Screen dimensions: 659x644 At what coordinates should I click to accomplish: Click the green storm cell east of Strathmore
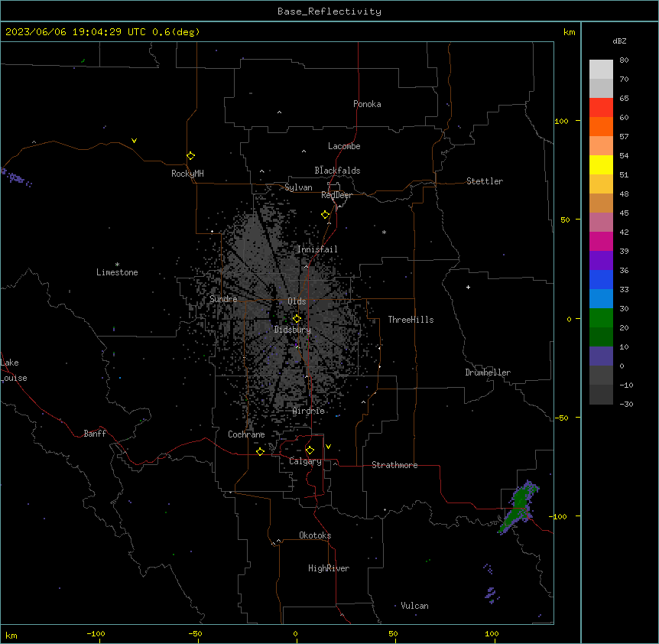pos(518,506)
